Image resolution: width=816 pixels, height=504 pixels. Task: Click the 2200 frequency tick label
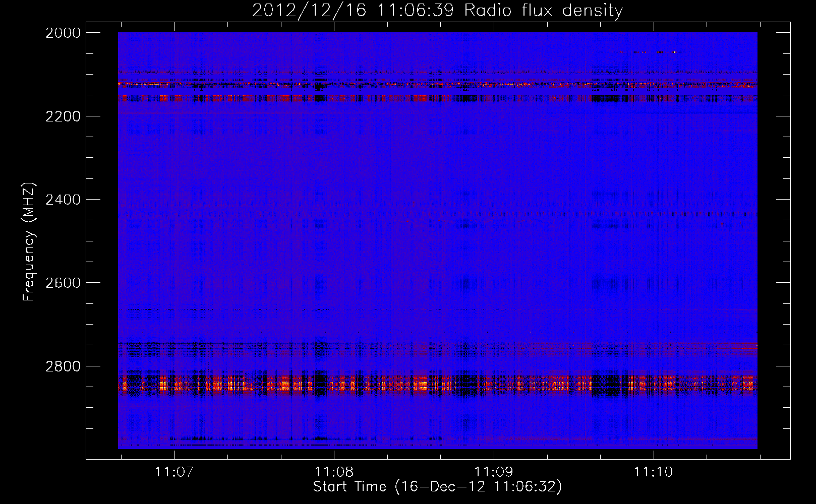(x=63, y=116)
